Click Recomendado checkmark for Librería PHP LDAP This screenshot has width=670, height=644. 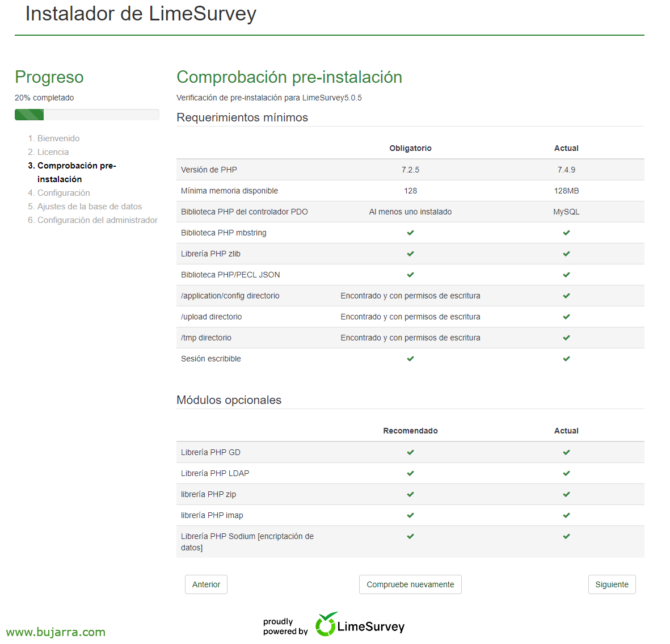point(410,473)
